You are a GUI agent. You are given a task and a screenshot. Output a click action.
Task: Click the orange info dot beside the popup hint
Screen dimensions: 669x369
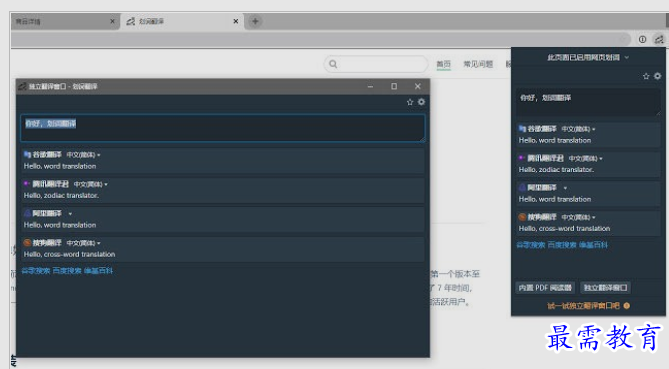(x=626, y=305)
